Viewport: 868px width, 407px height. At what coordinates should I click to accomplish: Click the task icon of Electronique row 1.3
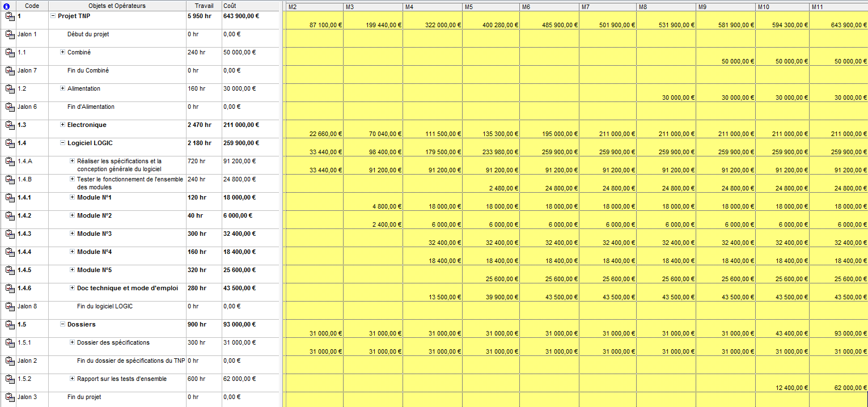(10, 125)
